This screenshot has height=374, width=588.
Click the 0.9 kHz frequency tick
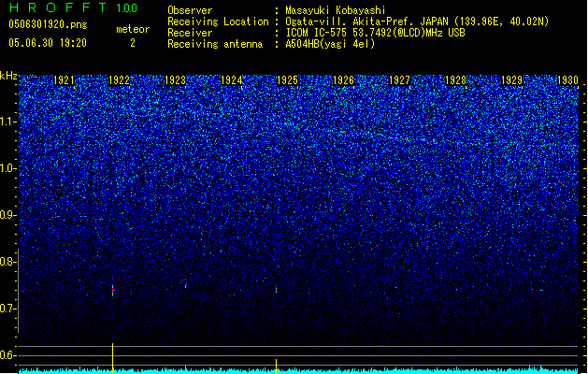(x=8, y=215)
